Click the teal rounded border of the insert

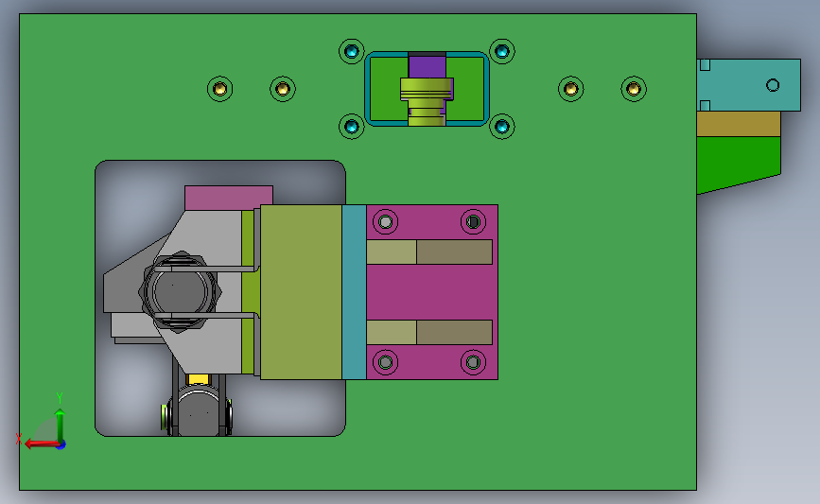pos(367,89)
